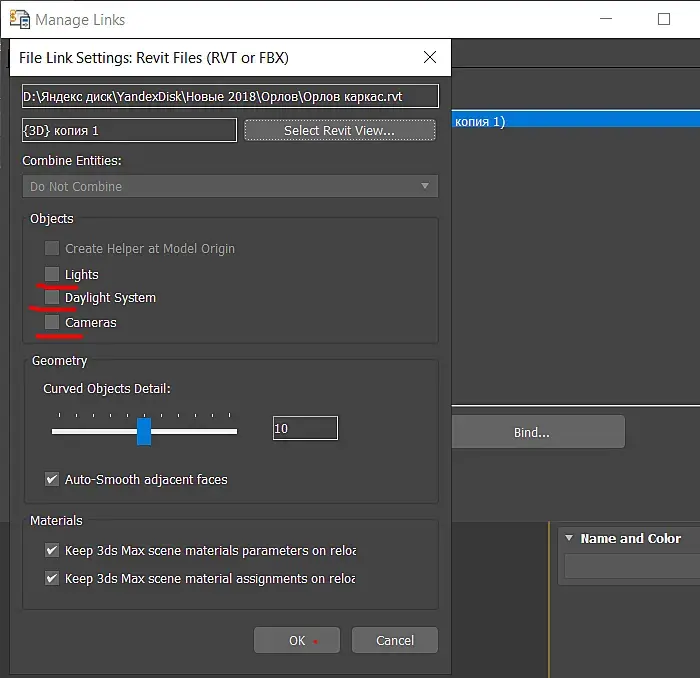This screenshot has height=678, width=700.
Task: Select the highlighted linked file entry
Action: [575, 121]
